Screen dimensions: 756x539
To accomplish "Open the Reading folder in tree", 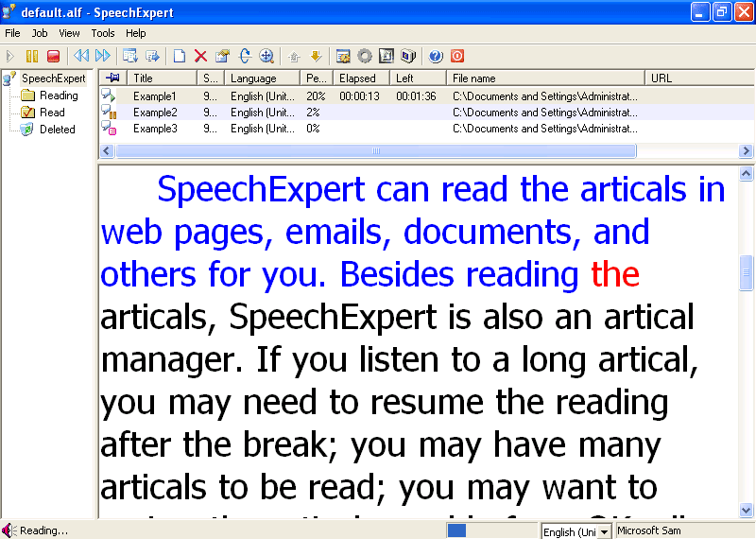I will click(x=59, y=96).
